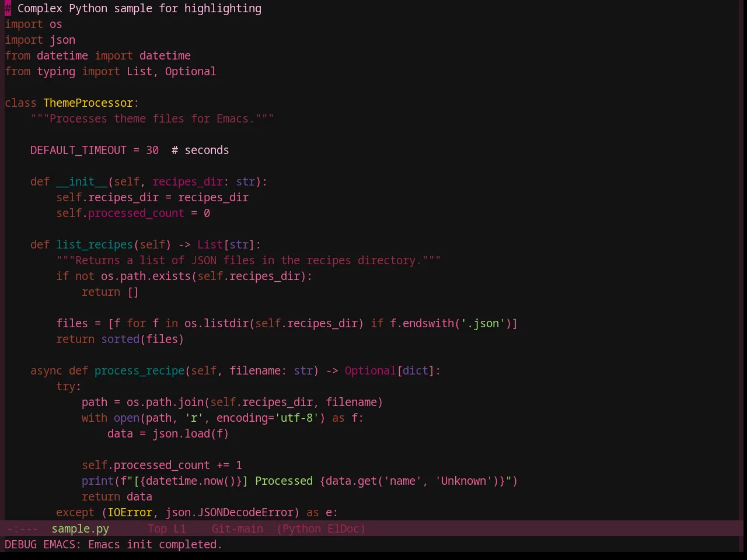Click the "import os" line
Viewport: 747px width, 560px height.
[x=33, y=24]
